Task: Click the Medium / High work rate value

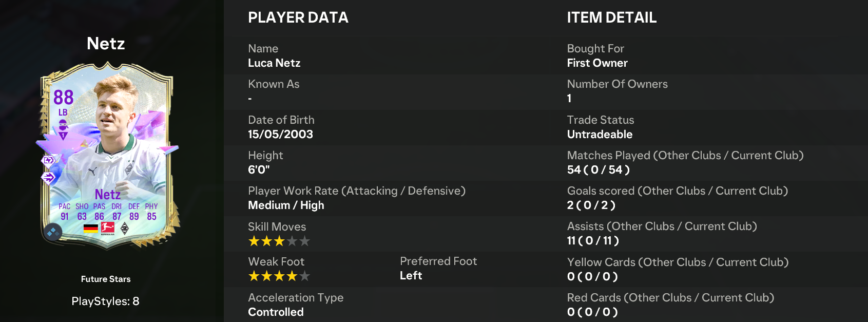Action: (x=286, y=205)
